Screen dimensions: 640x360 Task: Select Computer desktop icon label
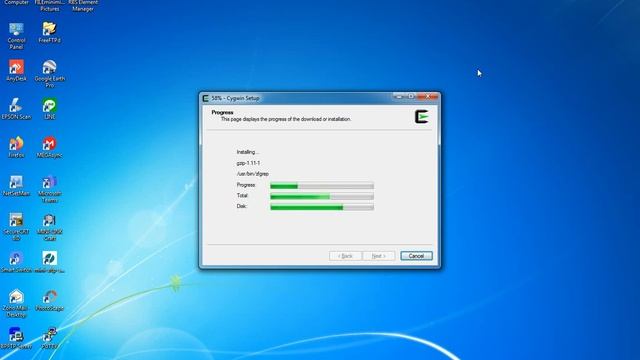pyautogui.click(x=16, y=2)
